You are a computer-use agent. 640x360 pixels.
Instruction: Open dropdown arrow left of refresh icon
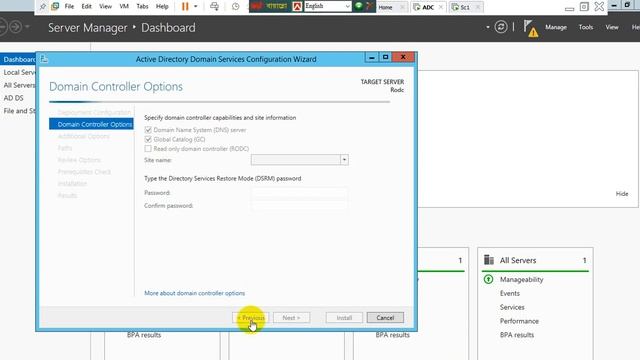point(488,27)
